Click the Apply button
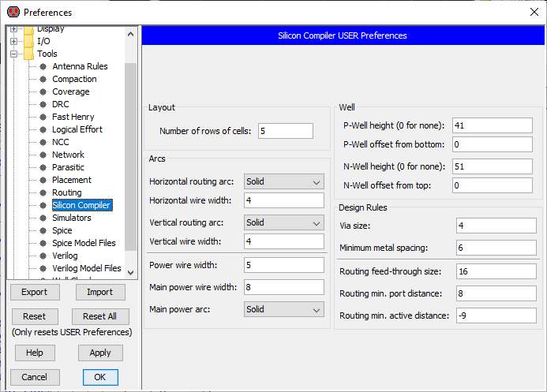 click(x=100, y=353)
